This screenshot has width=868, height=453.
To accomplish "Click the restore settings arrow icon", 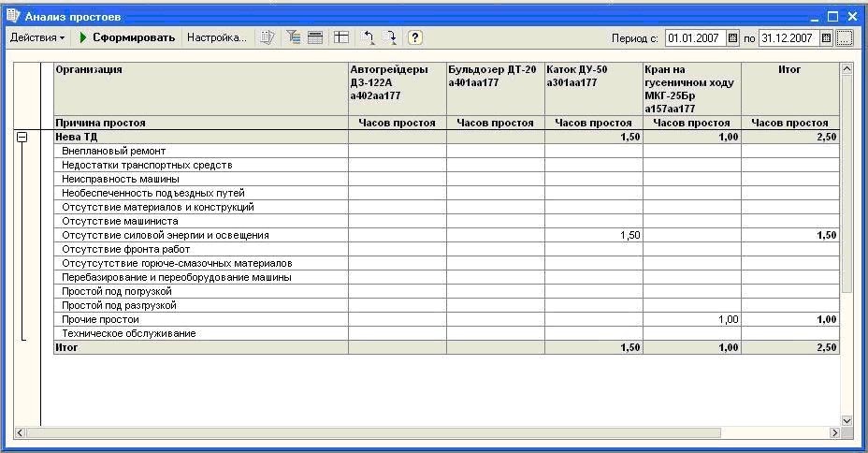I will [369, 37].
